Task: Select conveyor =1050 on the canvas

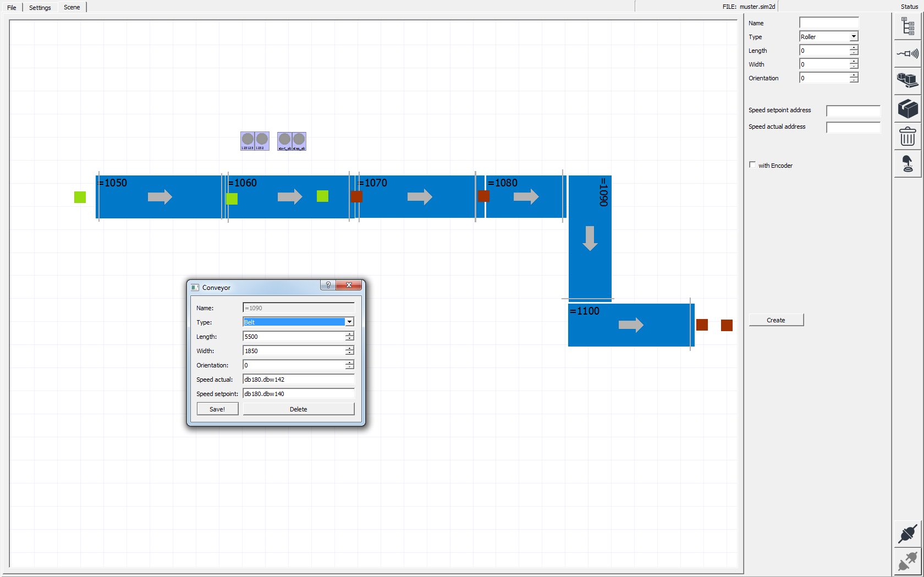Action: [x=159, y=197]
